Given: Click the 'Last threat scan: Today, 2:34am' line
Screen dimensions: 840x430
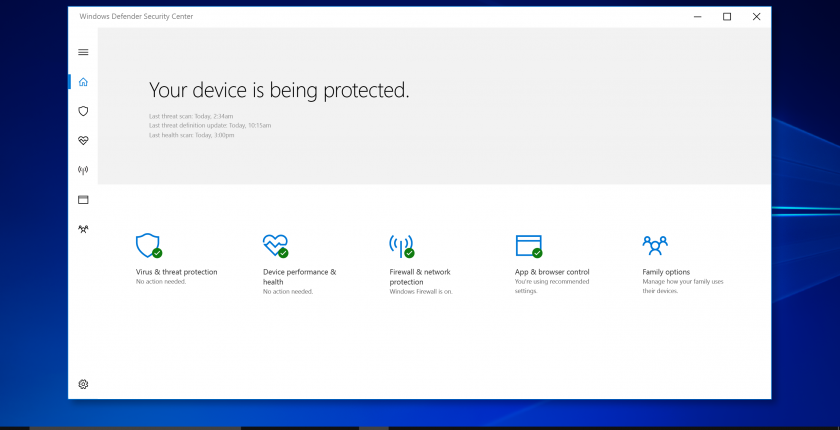Looking at the screenshot, I should [191, 116].
